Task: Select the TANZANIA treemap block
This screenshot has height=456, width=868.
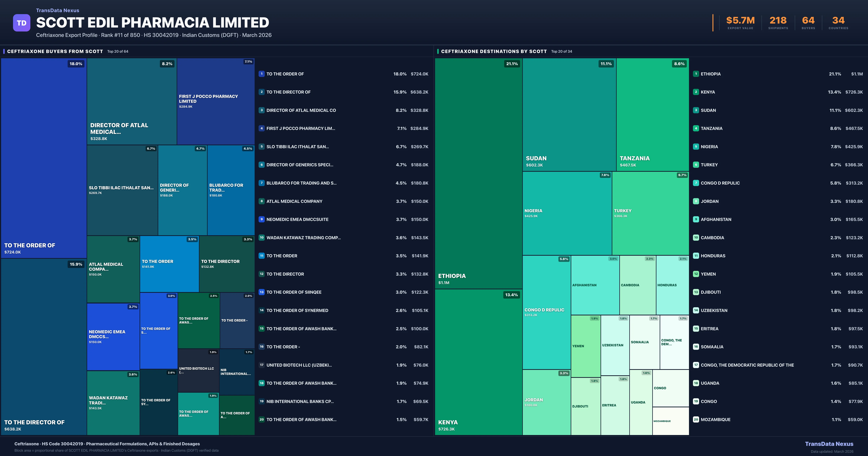Action: click(652, 115)
